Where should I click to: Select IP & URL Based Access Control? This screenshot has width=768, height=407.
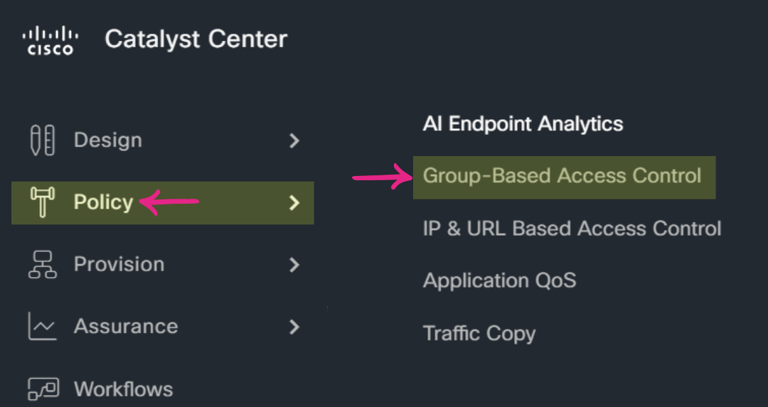point(572,229)
